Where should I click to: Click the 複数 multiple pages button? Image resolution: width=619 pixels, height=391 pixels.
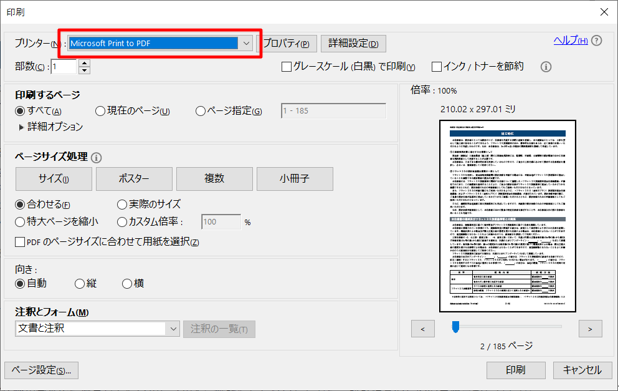tap(214, 179)
